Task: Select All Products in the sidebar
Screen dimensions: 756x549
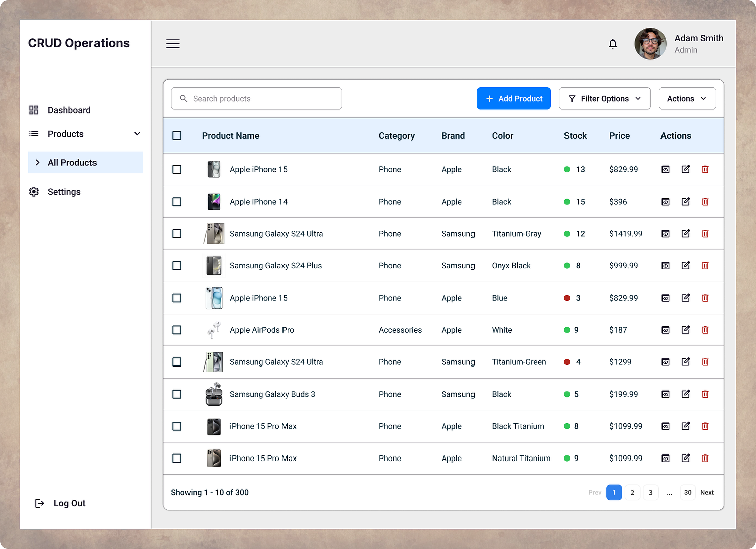Action: pyautogui.click(x=72, y=162)
